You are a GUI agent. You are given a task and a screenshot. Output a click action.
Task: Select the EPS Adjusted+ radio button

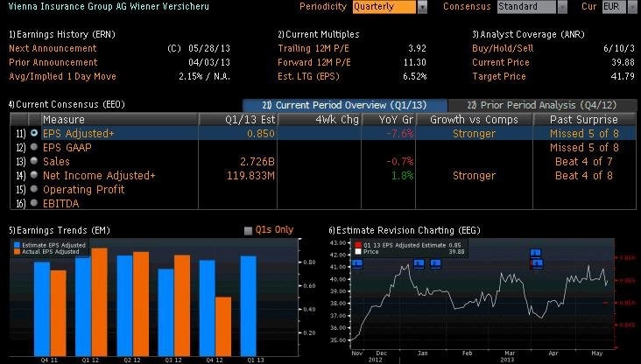[34, 133]
